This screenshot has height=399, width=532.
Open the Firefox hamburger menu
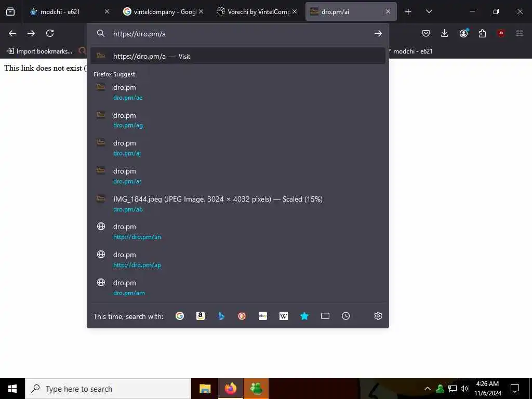[x=520, y=33]
